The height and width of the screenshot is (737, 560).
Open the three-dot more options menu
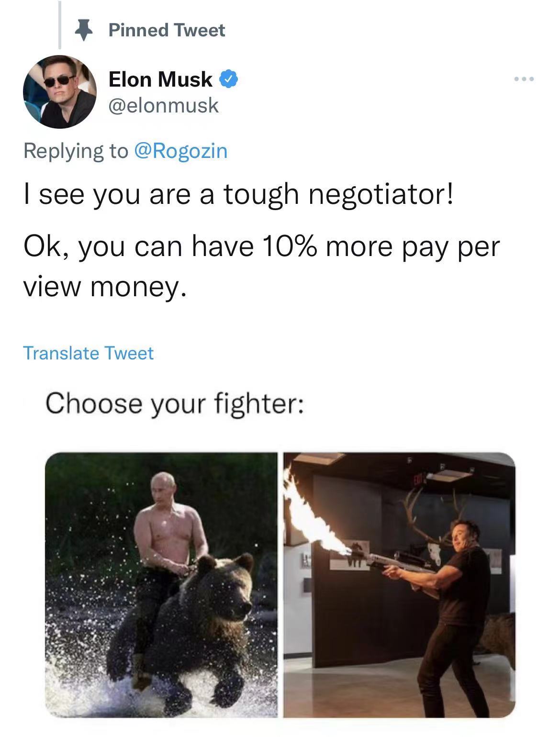click(x=524, y=79)
